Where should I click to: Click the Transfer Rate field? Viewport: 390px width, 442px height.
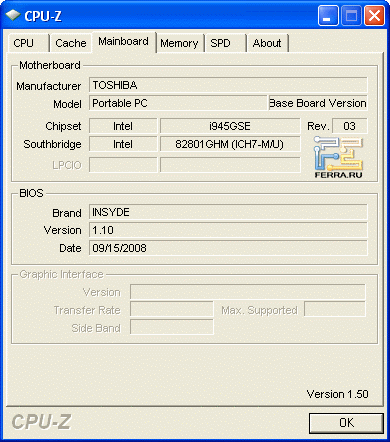[x=172, y=310]
